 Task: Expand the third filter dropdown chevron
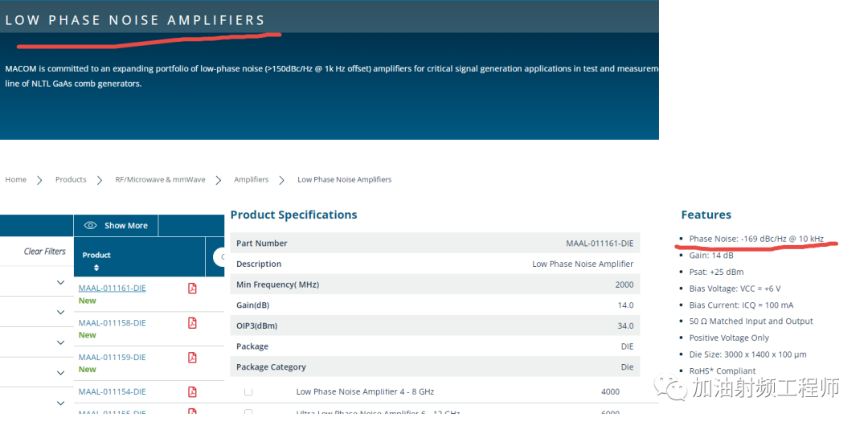[60, 342]
